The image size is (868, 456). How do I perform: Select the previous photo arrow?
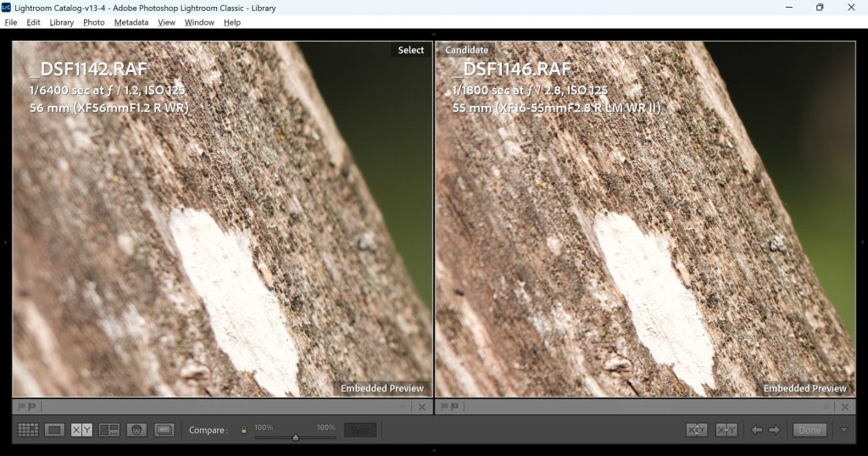tap(757, 430)
